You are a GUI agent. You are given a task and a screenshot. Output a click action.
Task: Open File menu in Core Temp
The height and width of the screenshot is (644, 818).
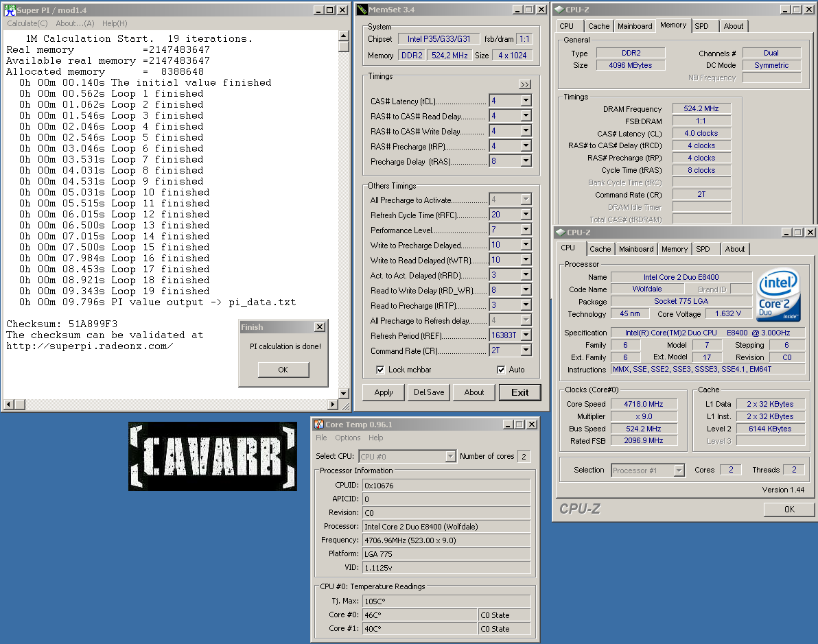click(321, 438)
